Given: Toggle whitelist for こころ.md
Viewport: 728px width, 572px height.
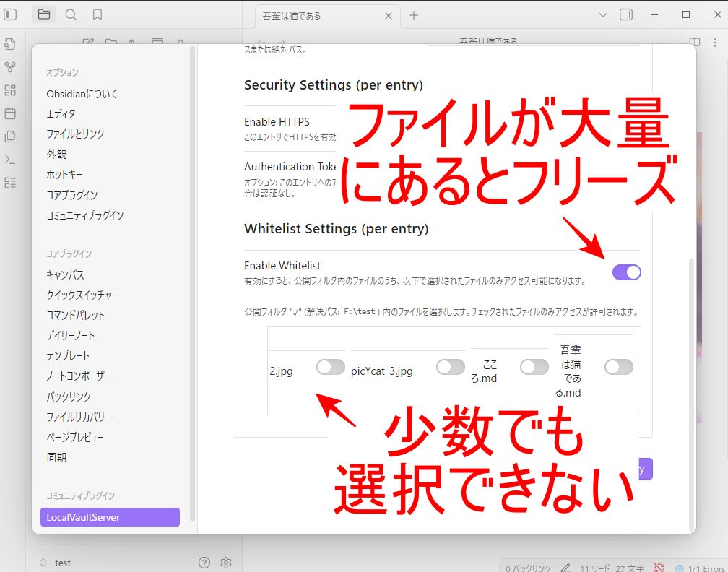Looking at the screenshot, I should point(534,367).
